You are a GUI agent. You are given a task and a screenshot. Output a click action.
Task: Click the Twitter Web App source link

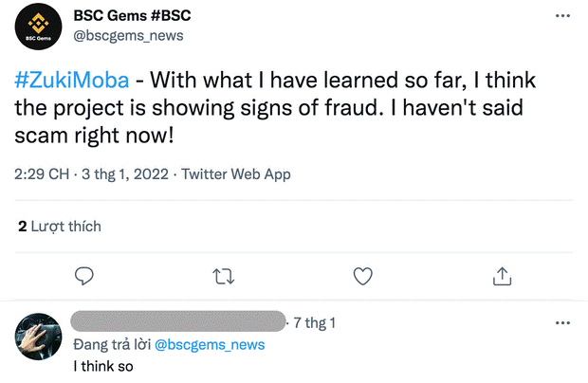click(235, 174)
